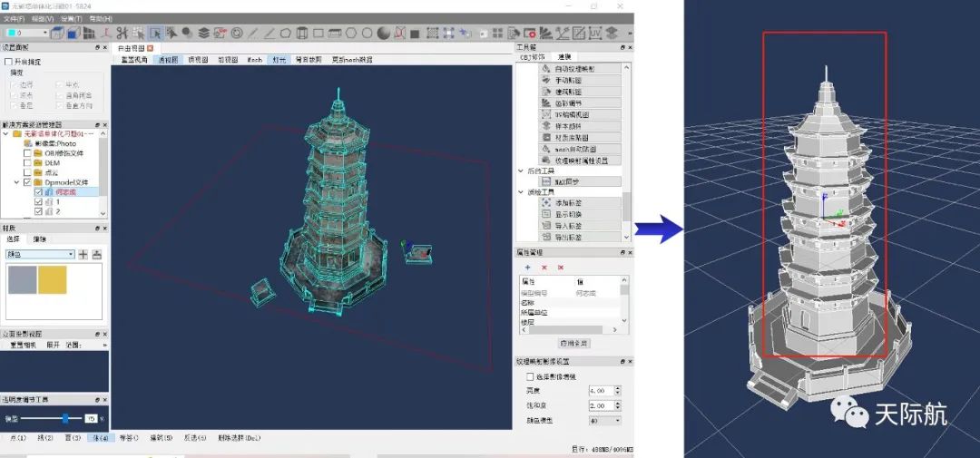Image resolution: width=980 pixels, height=458 pixels.
Task: Click the transparency adjustment slider handle
Action: click(x=65, y=418)
